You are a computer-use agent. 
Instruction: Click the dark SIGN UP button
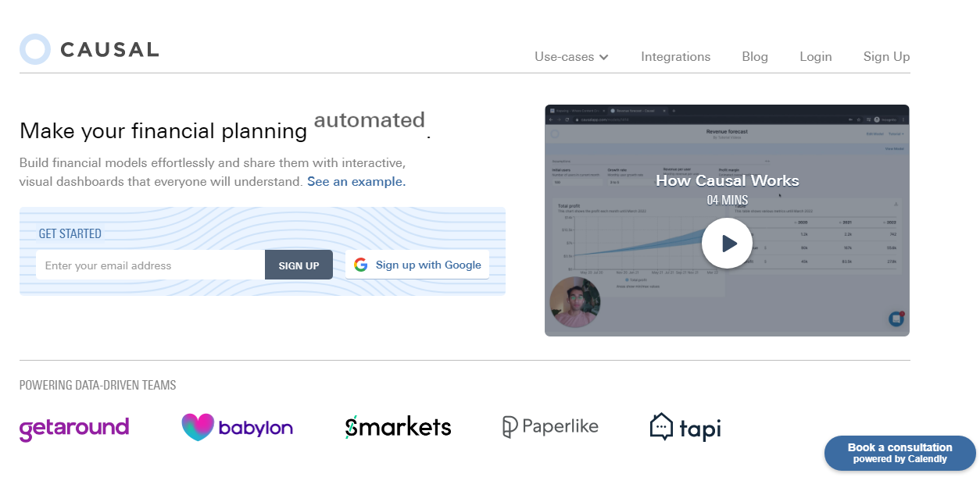tap(299, 265)
